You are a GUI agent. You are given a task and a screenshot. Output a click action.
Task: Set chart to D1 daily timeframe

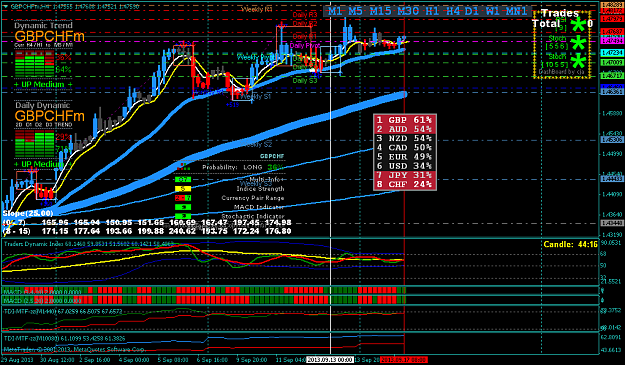point(472,11)
